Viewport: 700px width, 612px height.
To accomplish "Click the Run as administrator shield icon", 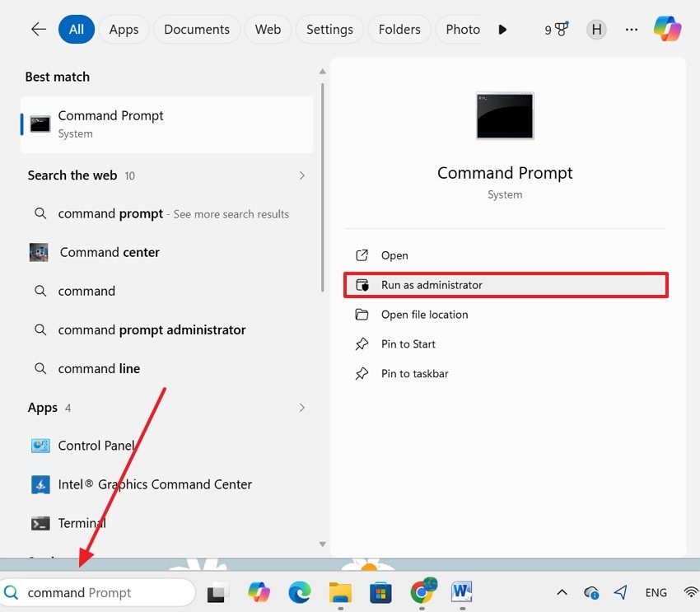I will (x=362, y=285).
